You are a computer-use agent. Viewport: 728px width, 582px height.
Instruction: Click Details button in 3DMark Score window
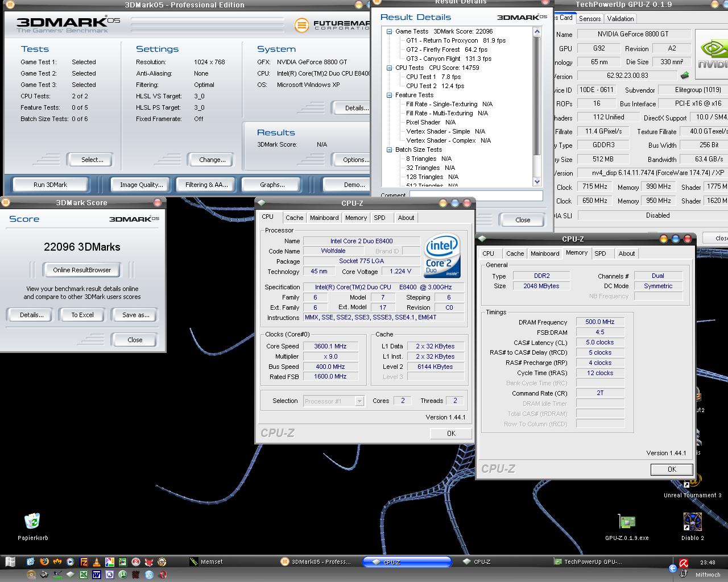[x=32, y=315]
